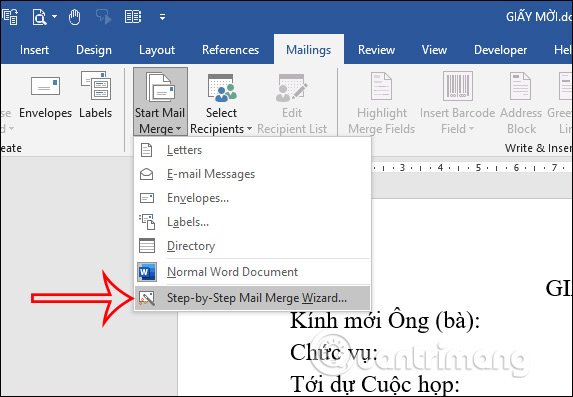
Task: Open Customize Quick Access Toolbar arrow
Action: (x=163, y=17)
